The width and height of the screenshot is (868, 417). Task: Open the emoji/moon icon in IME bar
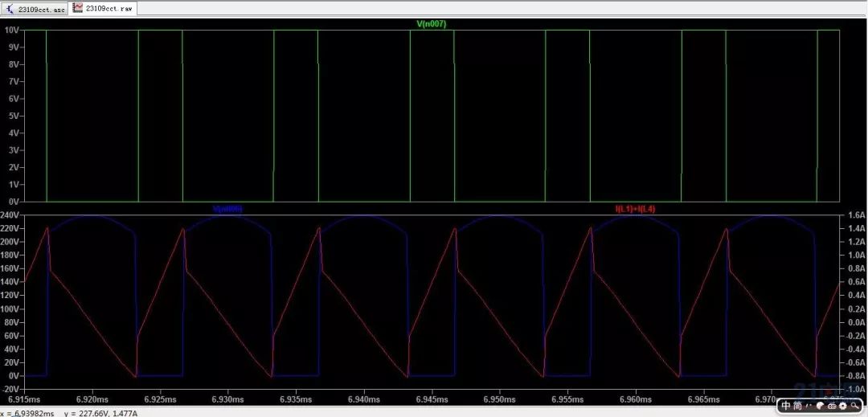pos(821,406)
